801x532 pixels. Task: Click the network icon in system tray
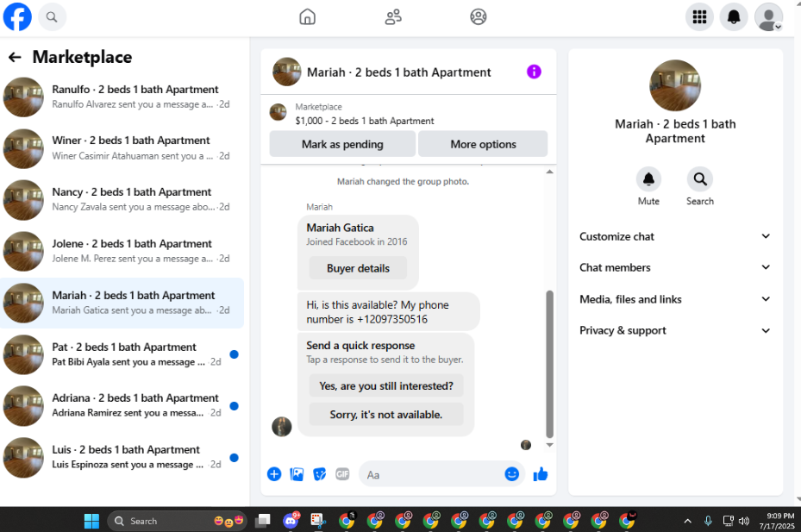tap(728, 521)
